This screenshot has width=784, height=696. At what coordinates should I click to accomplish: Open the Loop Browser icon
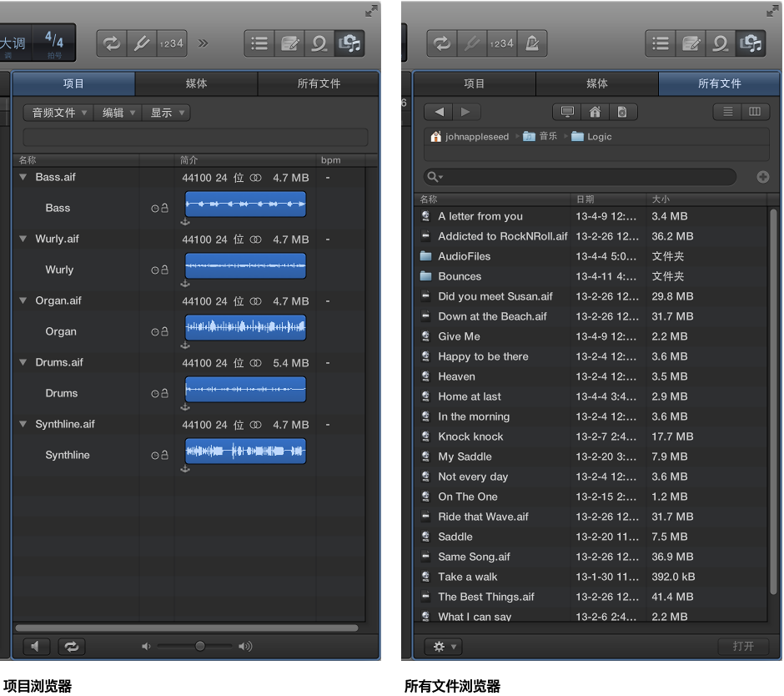[x=319, y=43]
